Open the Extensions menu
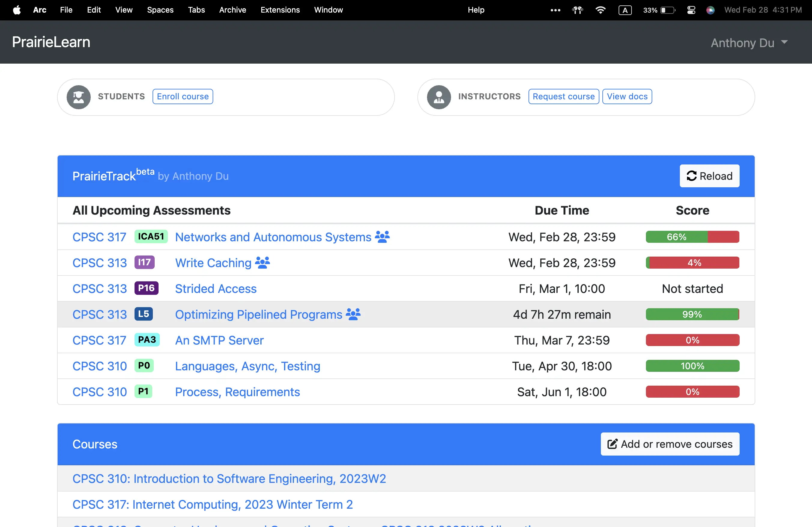The height and width of the screenshot is (527, 812). point(280,10)
